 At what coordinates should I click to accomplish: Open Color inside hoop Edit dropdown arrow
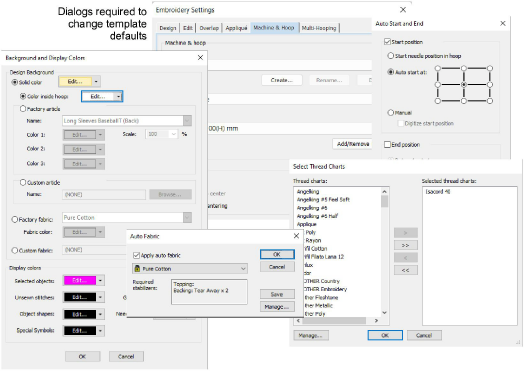pos(118,97)
